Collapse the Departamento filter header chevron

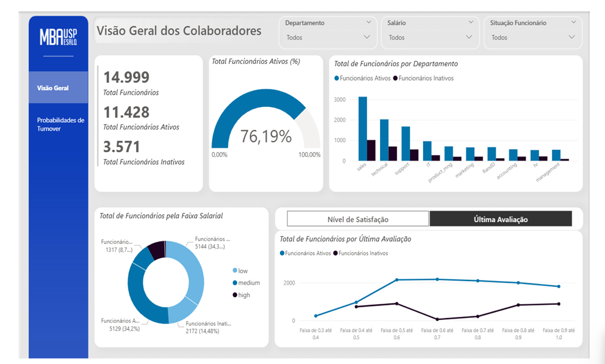click(x=369, y=23)
